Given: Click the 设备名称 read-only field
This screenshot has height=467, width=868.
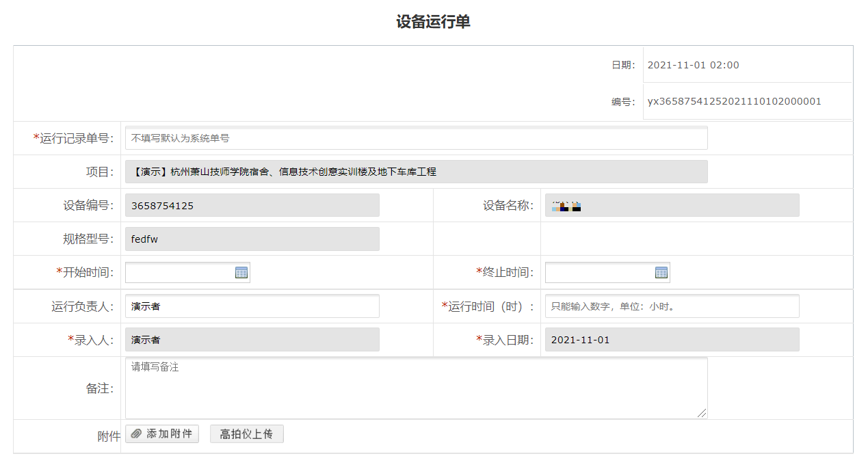Looking at the screenshot, I should pyautogui.click(x=672, y=205).
